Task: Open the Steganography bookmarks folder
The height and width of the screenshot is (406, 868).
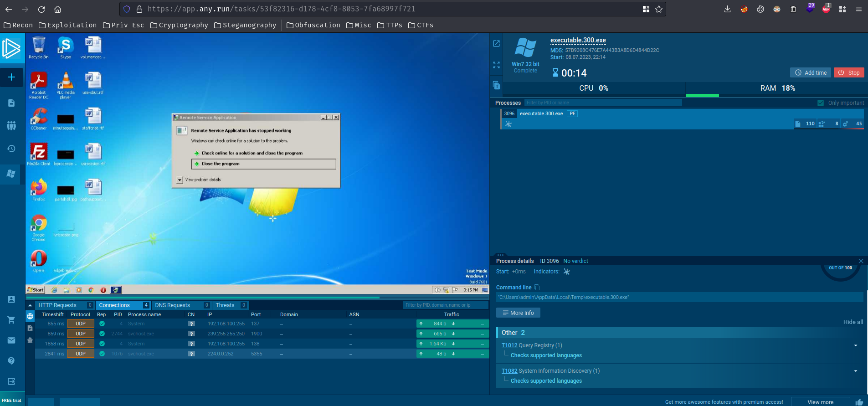Action: coord(245,25)
